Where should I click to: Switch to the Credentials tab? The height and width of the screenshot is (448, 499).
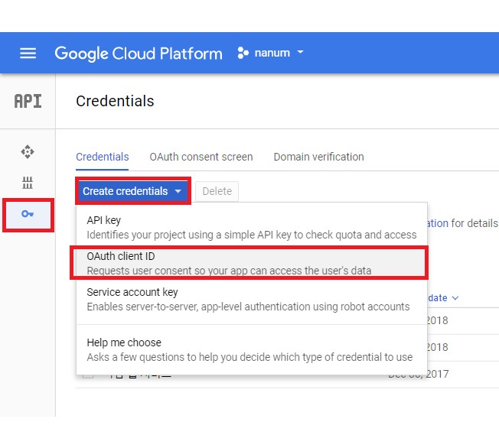[102, 157]
